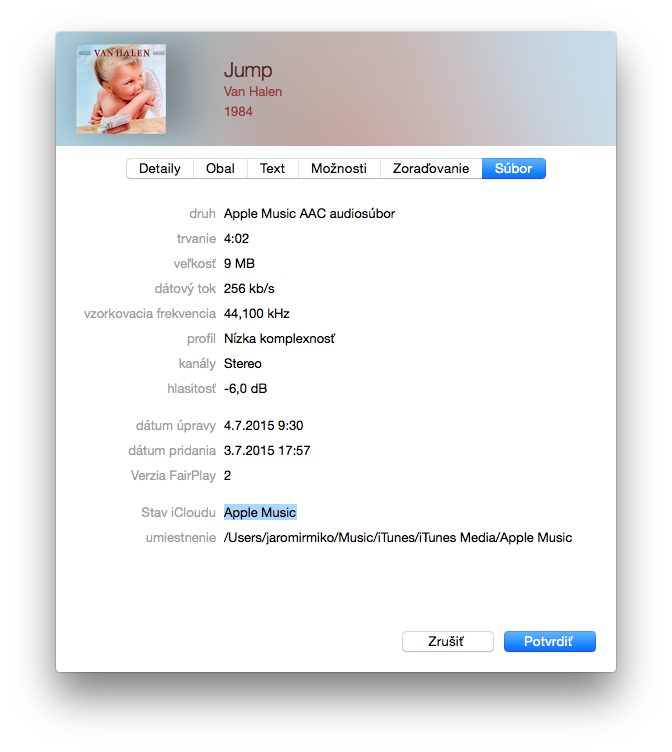Click the label veľkosť
The height and width of the screenshot is (752, 672).
click(x=195, y=263)
